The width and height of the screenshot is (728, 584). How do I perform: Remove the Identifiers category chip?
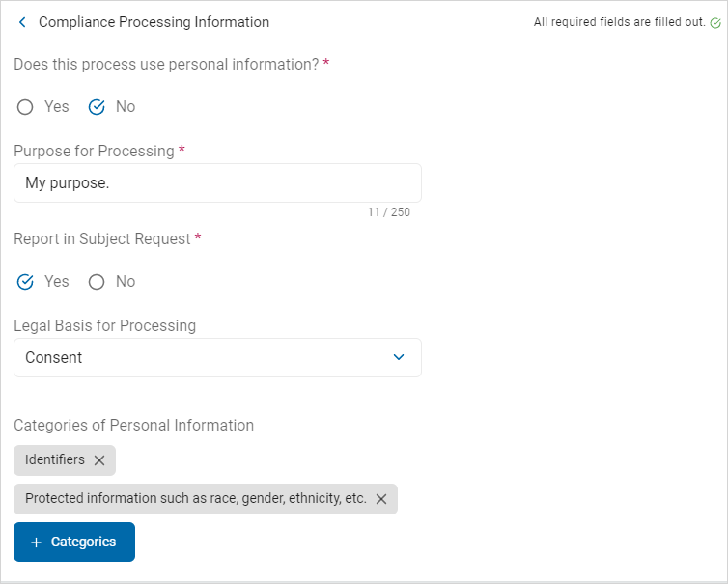(x=99, y=460)
